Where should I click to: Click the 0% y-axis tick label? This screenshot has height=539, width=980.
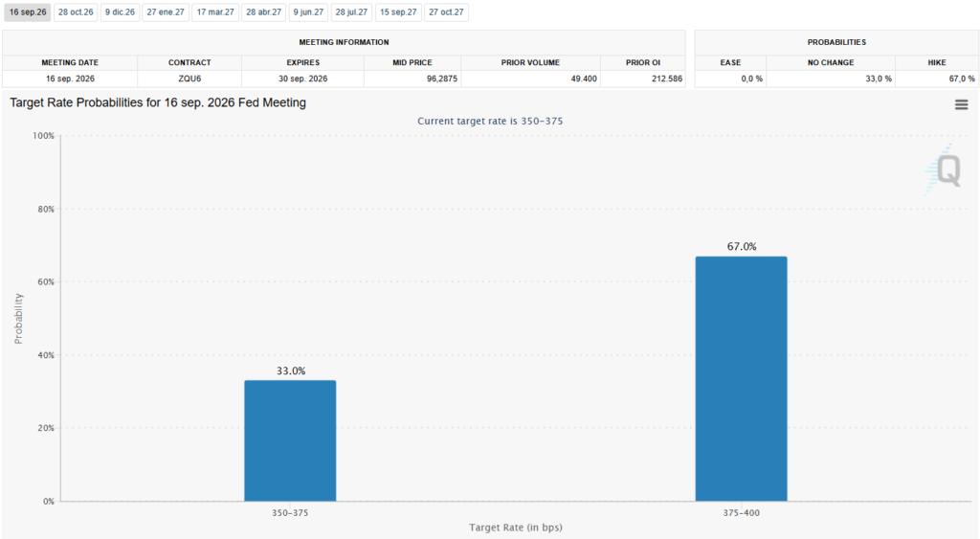[x=49, y=502]
